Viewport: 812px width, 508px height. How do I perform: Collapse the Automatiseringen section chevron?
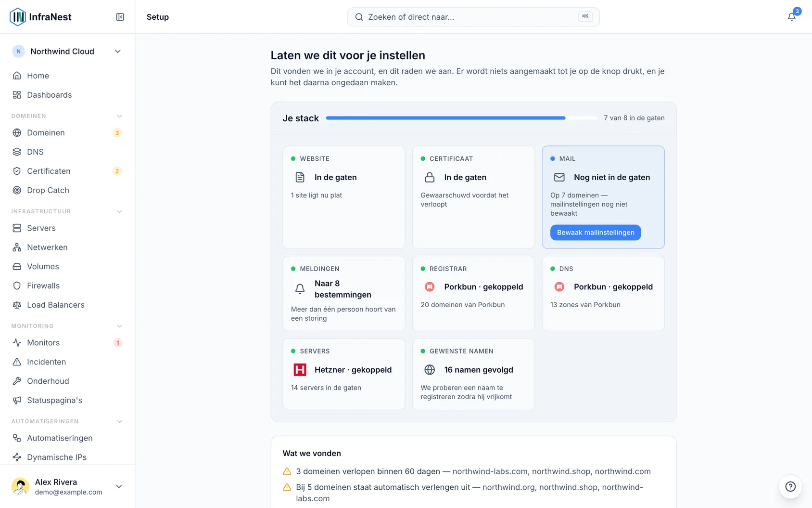[x=119, y=421]
